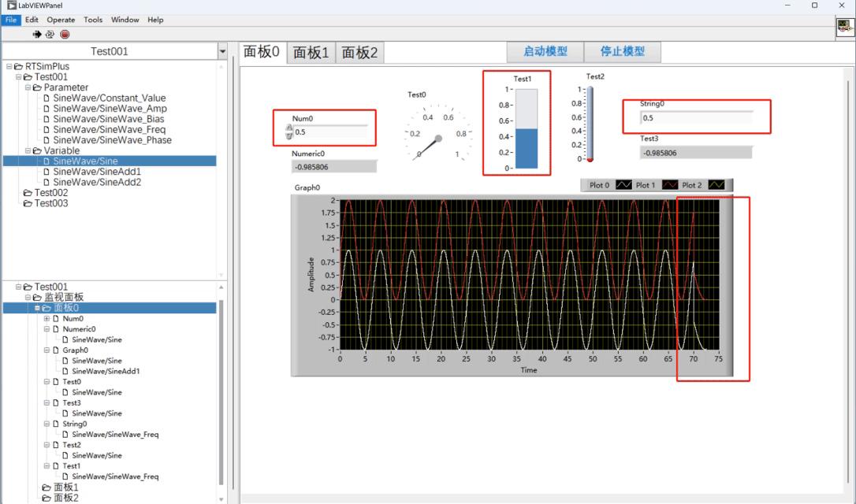Click the Num0 increment stepper arrow

289,128
